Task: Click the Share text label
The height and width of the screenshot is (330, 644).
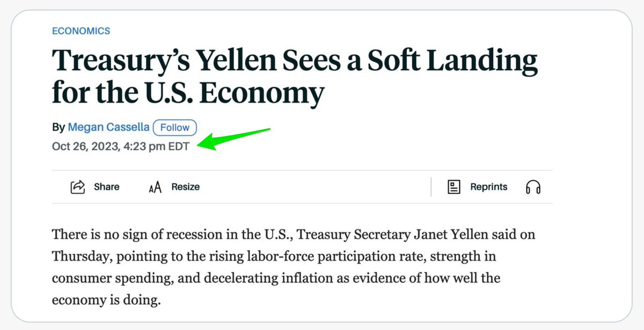Action: (107, 187)
